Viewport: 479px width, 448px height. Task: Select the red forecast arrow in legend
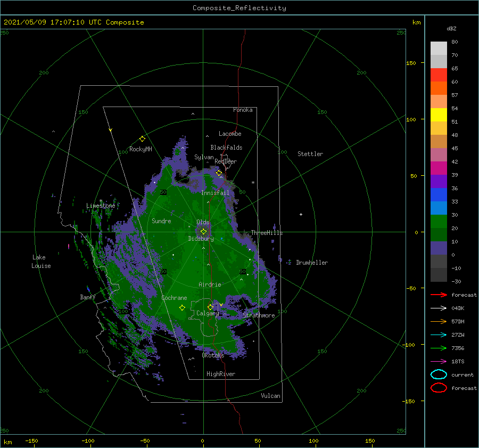(439, 295)
